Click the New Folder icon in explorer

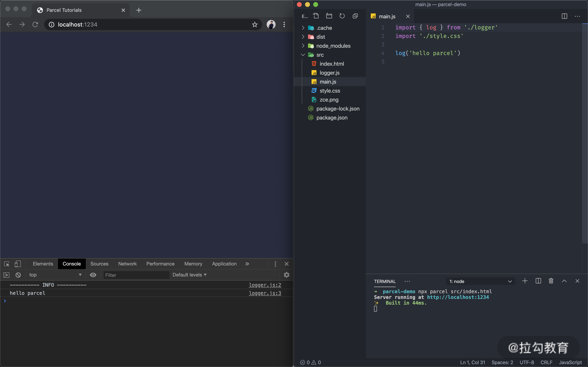click(329, 16)
